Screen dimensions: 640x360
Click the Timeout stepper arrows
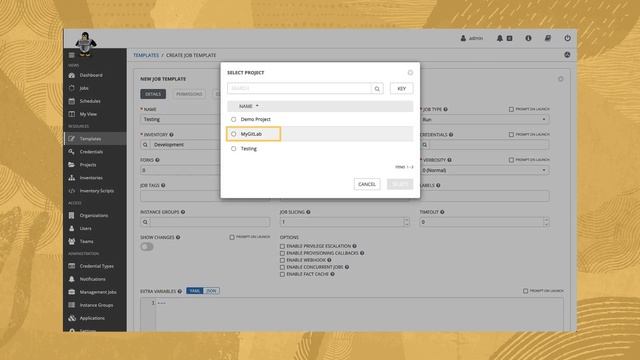click(546, 222)
